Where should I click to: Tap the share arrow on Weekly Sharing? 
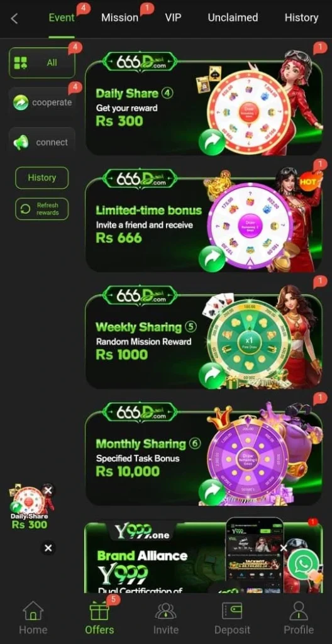point(212,375)
